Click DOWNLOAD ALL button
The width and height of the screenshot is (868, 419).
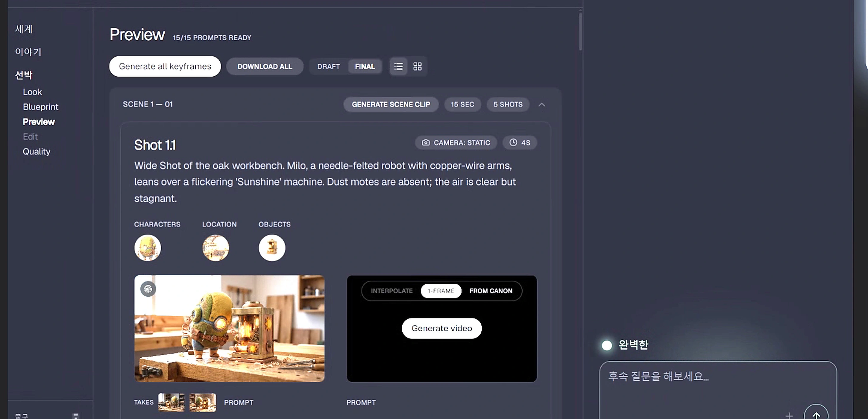click(x=265, y=66)
